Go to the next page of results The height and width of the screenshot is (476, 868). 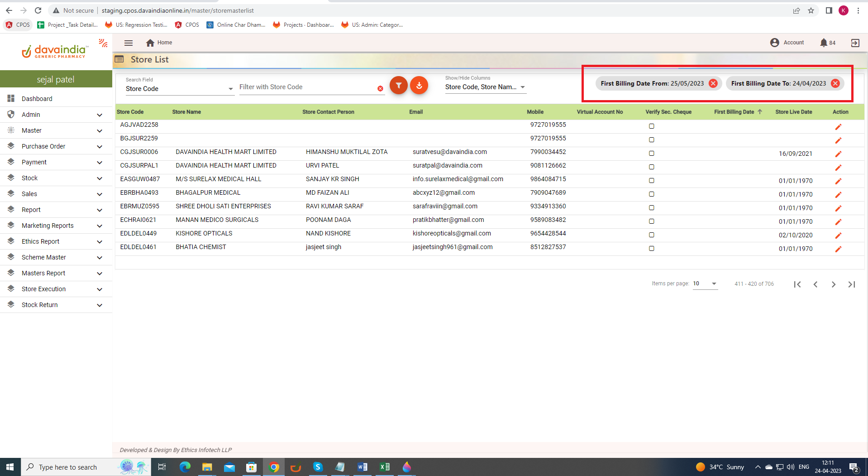click(x=833, y=284)
